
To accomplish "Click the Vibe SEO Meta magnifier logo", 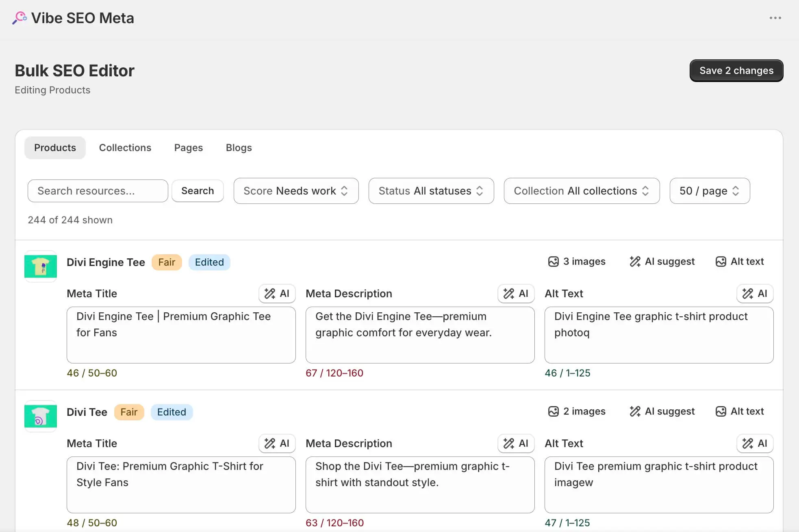I will (x=19, y=17).
